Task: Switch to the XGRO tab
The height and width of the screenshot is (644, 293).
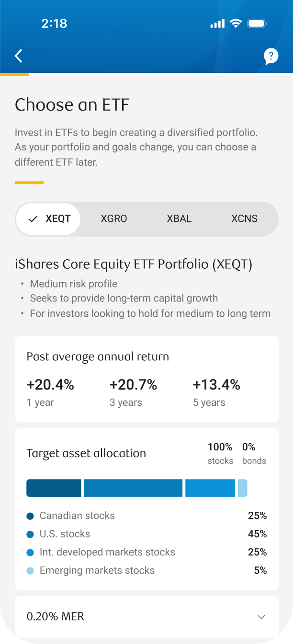Action: point(114,218)
